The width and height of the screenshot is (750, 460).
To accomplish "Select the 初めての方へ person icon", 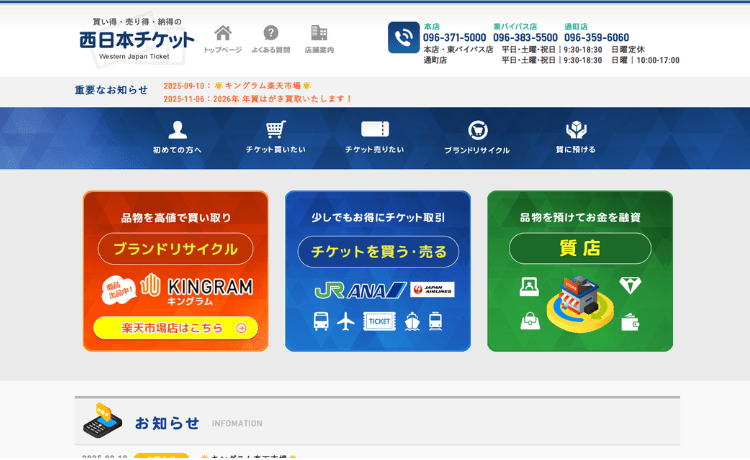I will (x=177, y=130).
